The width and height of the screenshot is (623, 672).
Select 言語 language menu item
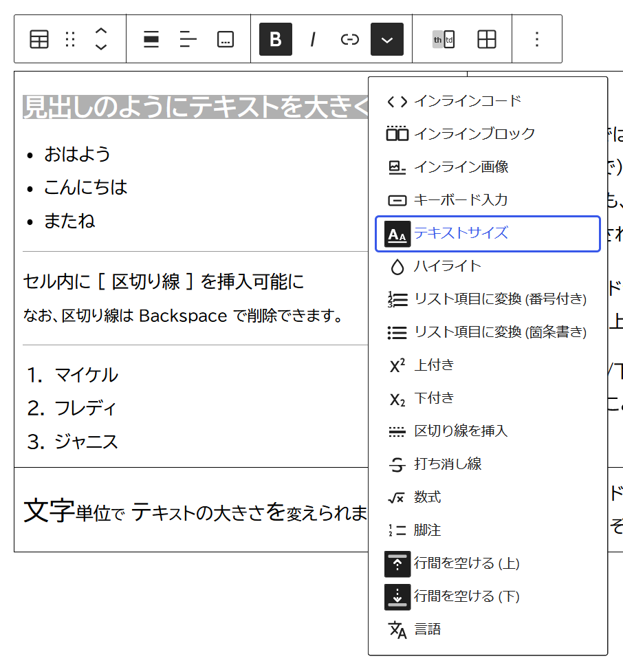pyautogui.click(x=488, y=629)
